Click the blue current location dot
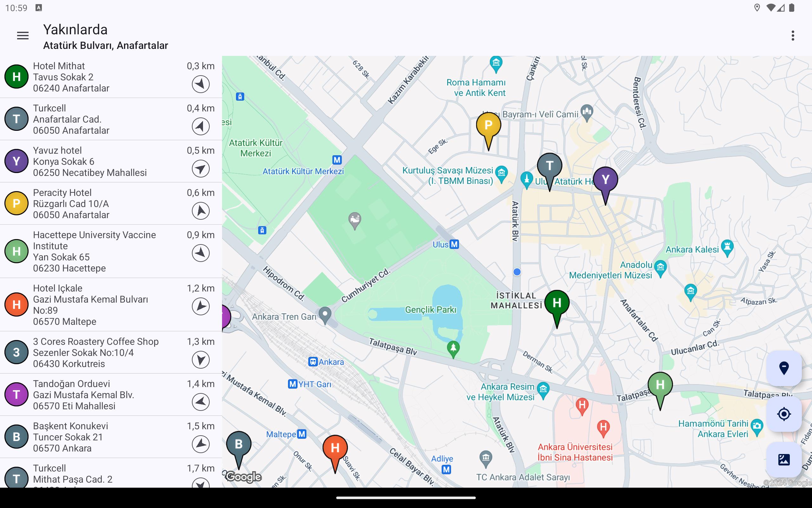Viewport: 812px width, 508px height. pyautogui.click(x=517, y=272)
